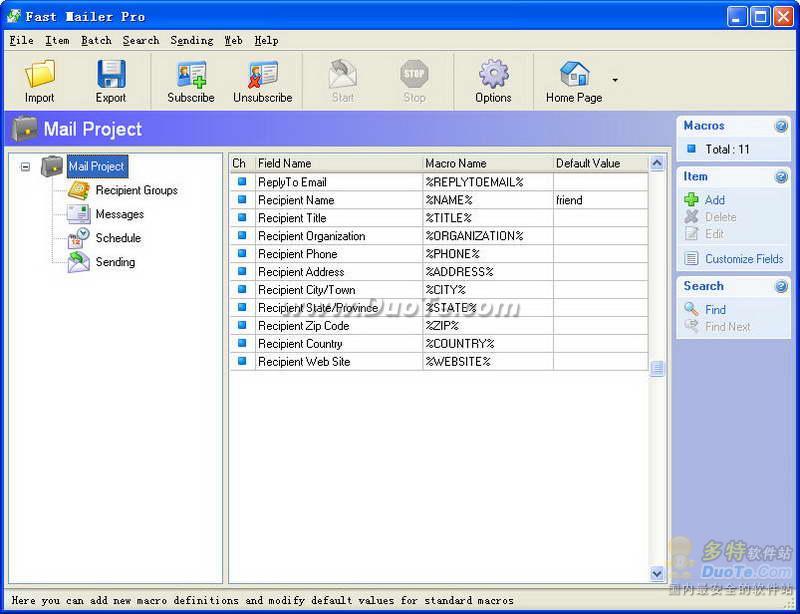This screenshot has width=800, height=614.
Task: Select Recipient Groups in the tree
Action: pos(136,190)
